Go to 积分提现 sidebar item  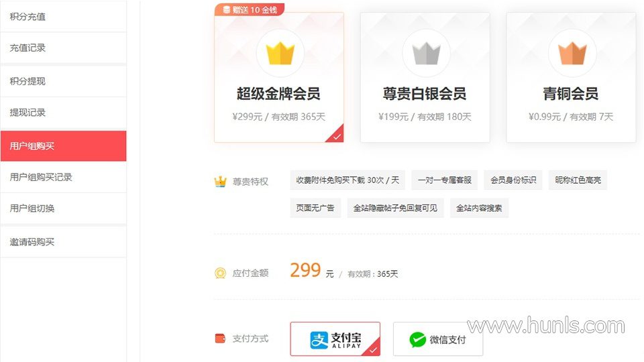point(63,81)
